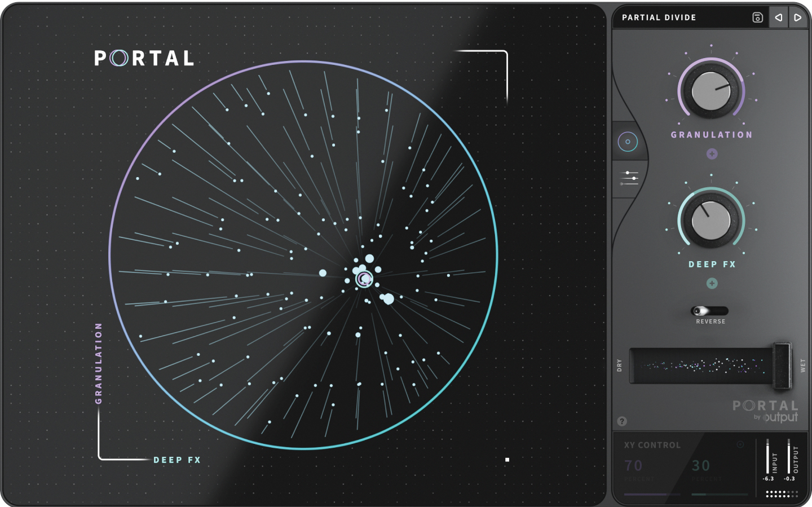Adjust the Dry/Wet slider handle
This screenshot has width=812, height=507.
(783, 365)
